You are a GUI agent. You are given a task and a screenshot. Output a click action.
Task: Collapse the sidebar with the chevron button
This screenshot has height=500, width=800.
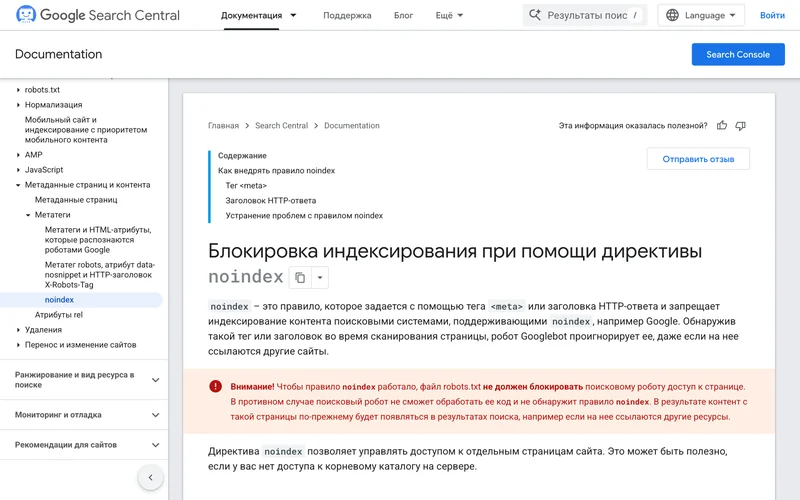coord(151,478)
